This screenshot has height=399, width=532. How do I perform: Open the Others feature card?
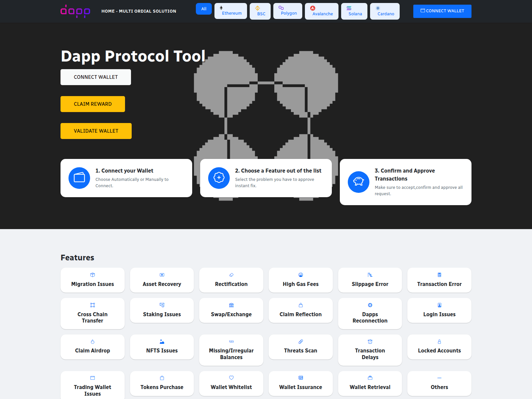[x=439, y=383]
